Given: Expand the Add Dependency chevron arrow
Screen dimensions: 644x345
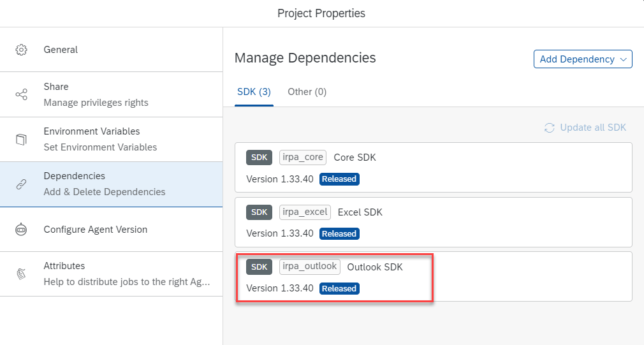Looking at the screenshot, I should 623,59.
